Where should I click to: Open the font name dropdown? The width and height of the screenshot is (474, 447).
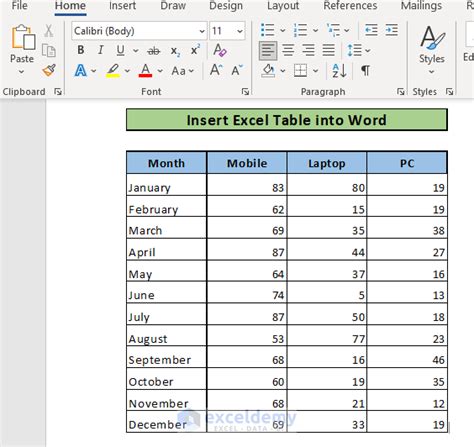click(x=202, y=31)
